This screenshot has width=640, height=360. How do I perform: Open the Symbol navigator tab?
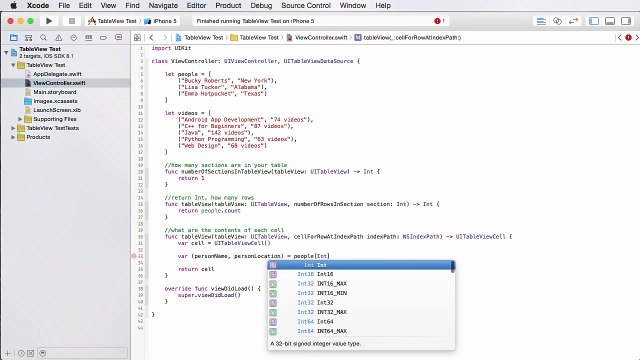[x=29, y=38]
